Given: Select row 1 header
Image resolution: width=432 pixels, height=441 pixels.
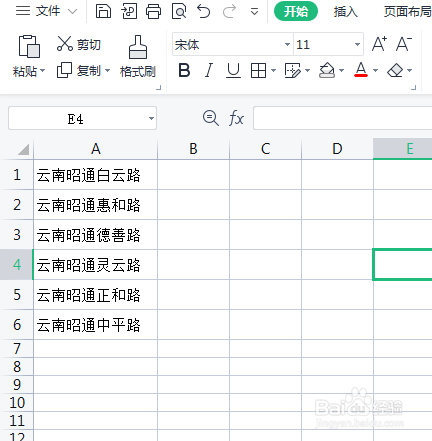Looking at the screenshot, I should tap(17, 175).
